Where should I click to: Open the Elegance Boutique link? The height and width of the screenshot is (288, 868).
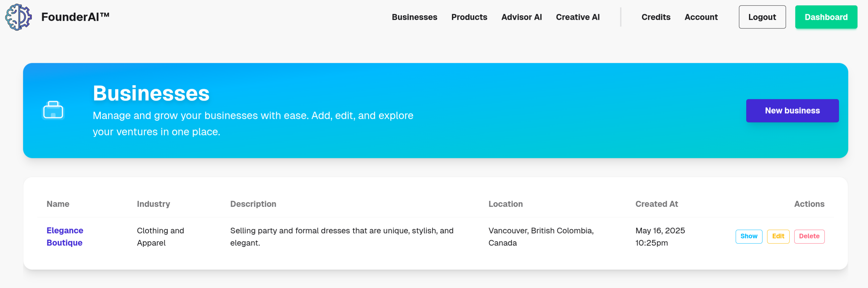coord(65,236)
